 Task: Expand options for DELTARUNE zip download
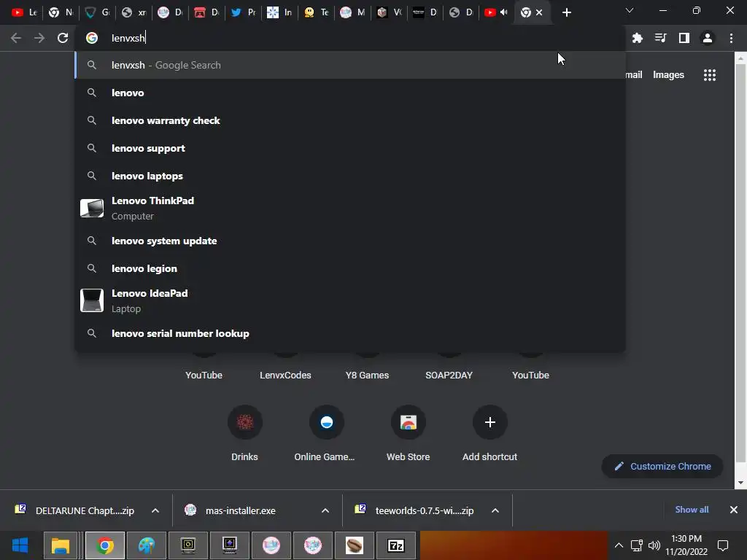(155, 510)
